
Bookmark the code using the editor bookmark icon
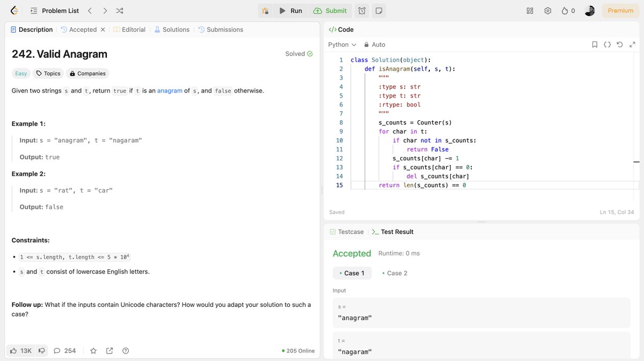(595, 45)
